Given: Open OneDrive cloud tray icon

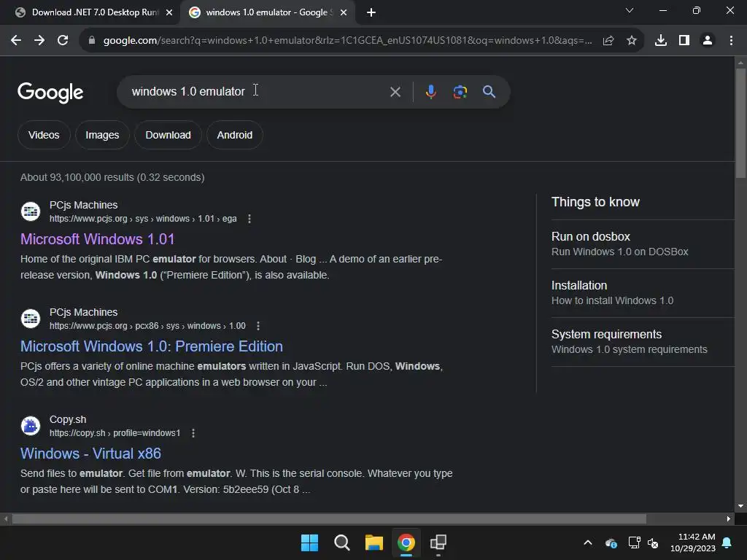Looking at the screenshot, I should coord(611,542).
